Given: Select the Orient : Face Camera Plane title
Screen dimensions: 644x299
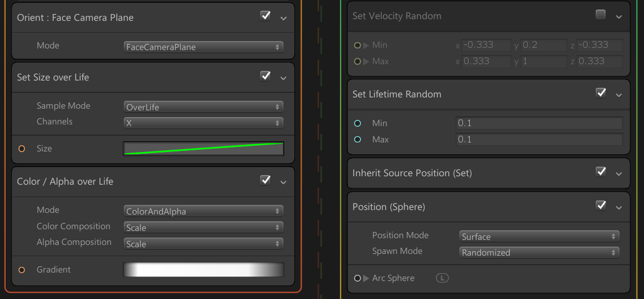Looking at the screenshot, I should 75,17.
